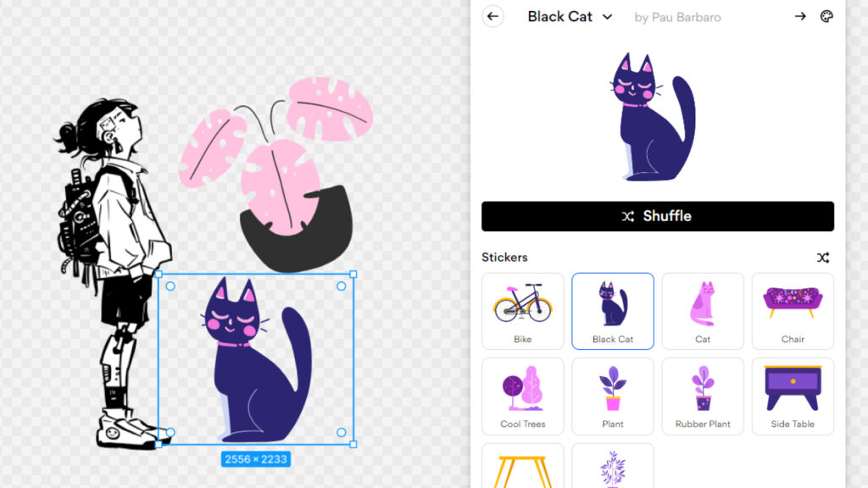This screenshot has width=868, height=488.
Task: Click the 2556 × 2233 size label
Action: point(256,459)
